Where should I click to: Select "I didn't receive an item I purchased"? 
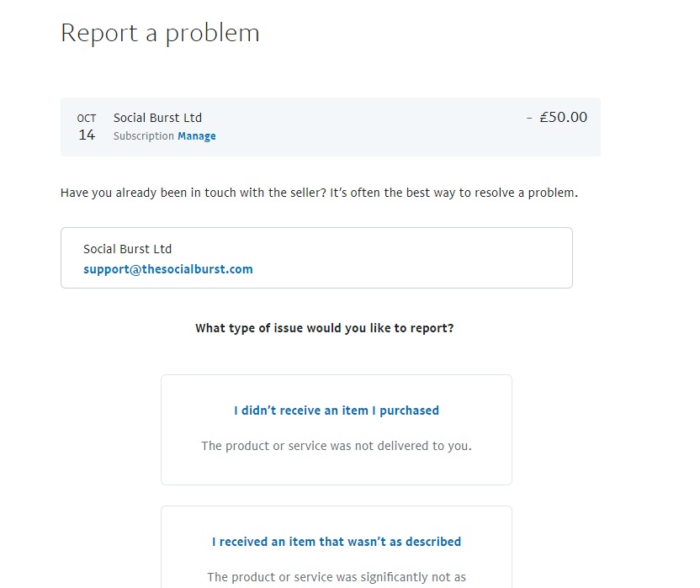[337, 411]
